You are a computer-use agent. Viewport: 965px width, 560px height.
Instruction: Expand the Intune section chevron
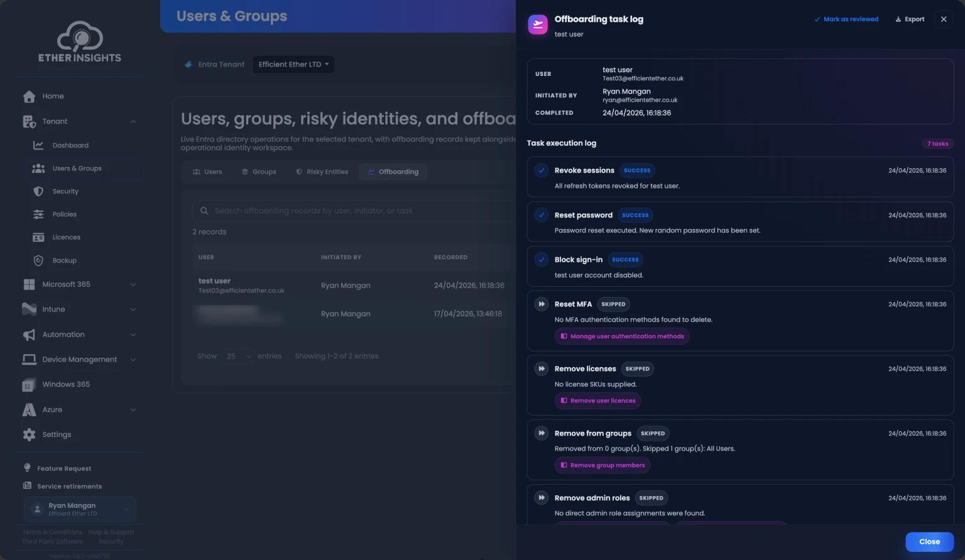tap(133, 310)
